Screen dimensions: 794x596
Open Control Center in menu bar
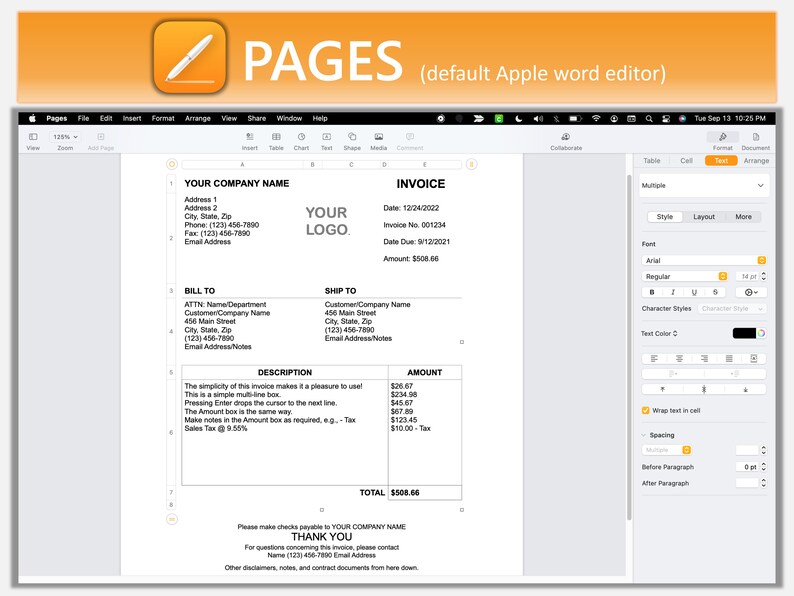pyautogui.click(x=666, y=118)
